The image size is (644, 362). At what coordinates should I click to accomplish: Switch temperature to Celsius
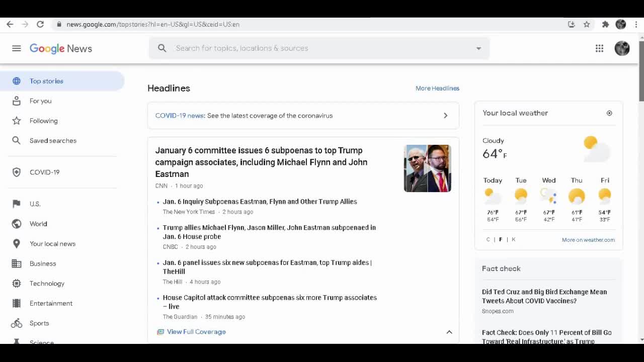click(488, 239)
